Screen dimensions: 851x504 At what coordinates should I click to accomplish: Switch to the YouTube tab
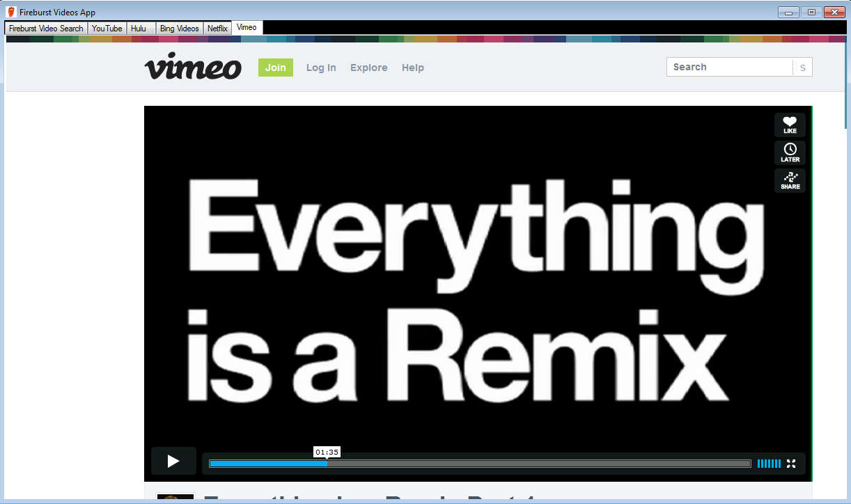coord(107,29)
